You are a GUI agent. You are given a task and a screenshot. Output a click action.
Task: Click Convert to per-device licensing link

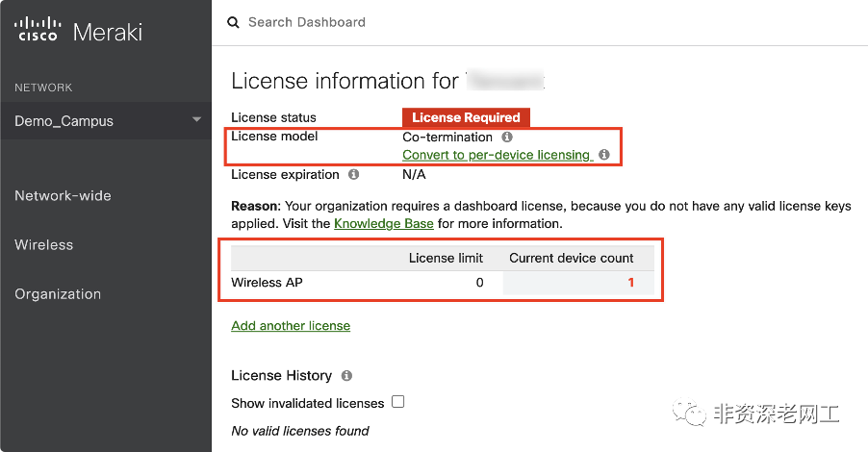(496, 155)
